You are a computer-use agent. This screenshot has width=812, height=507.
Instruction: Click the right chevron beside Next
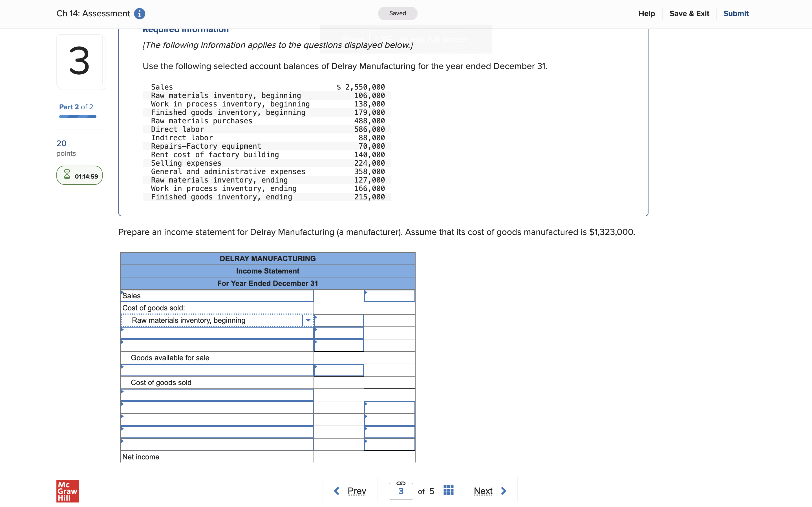coord(504,491)
